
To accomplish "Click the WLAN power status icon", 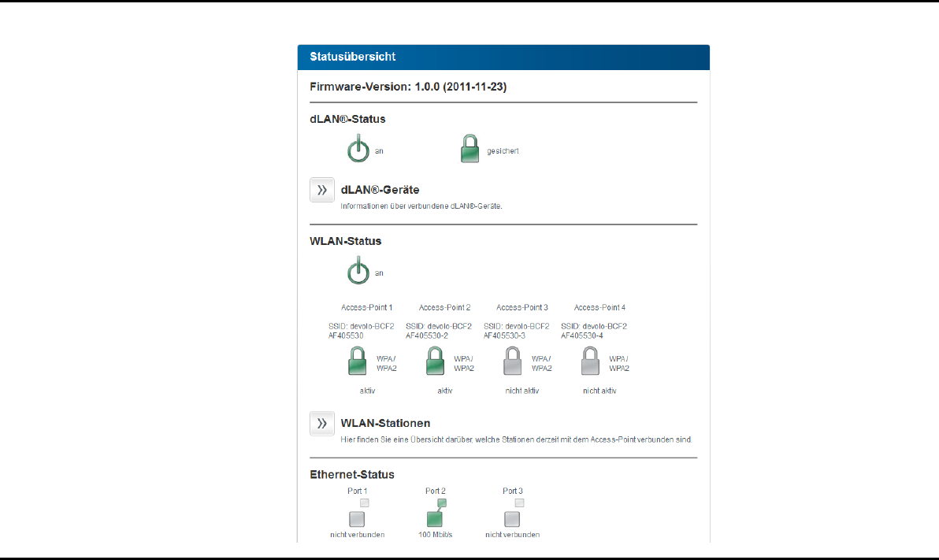I will point(358,271).
